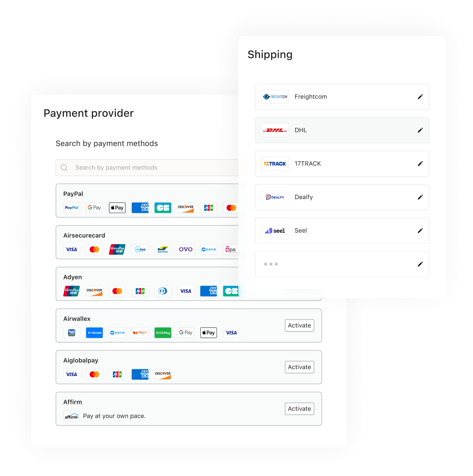Click the affirm logo icon
This screenshot has height=476, width=473.
pyautogui.click(x=71, y=416)
